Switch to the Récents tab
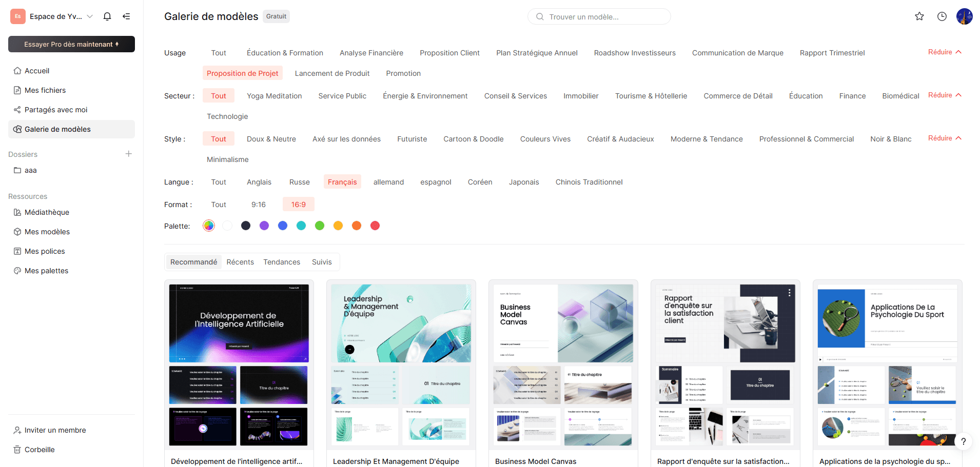 (x=240, y=262)
